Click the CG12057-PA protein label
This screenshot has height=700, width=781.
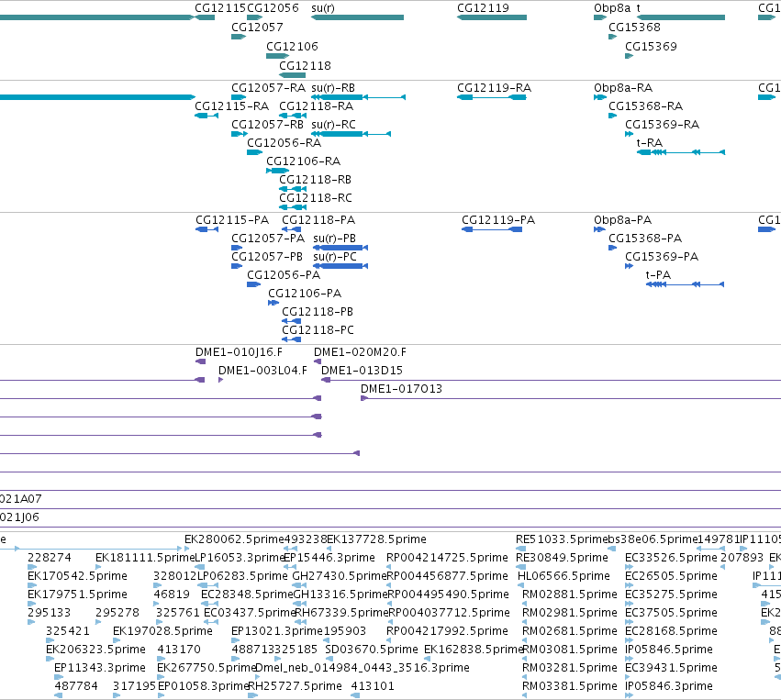coord(268,239)
